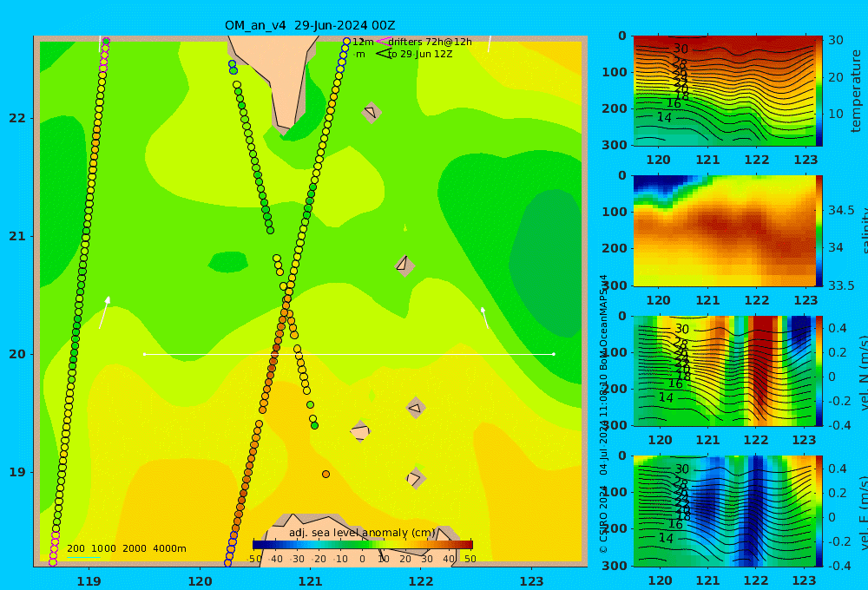The width and height of the screenshot is (868, 590).
Task: Click the black triangle legend symbol beside 'to 29 Jun 12Z'
Action: (384, 54)
